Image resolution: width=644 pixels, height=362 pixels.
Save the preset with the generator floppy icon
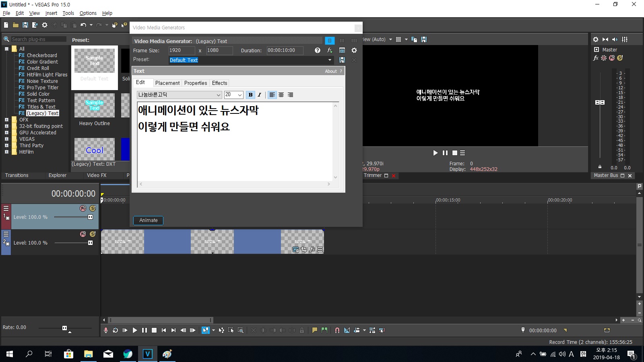[x=342, y=60]
